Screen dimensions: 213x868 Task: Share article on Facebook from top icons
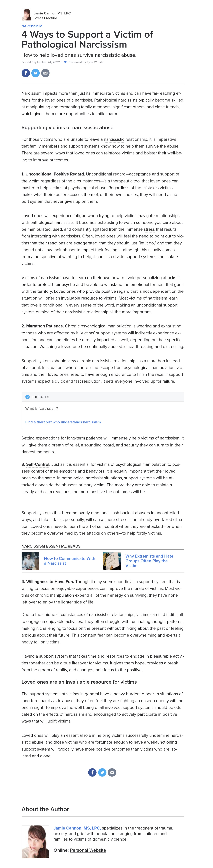pyautogui.click(x=26, y=73)
